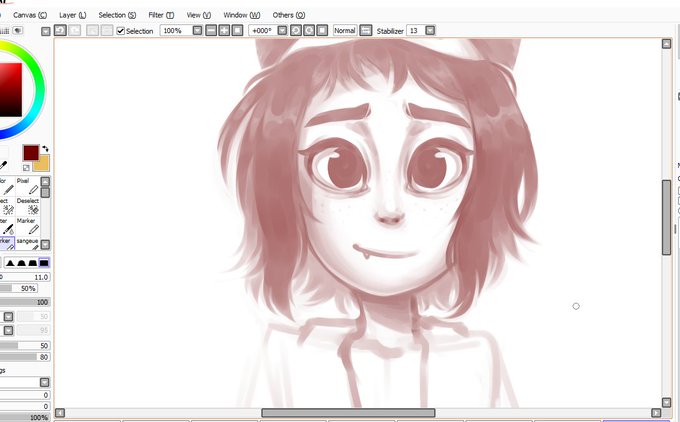
Task: Click the zoom in plus icon
Action: (224, 30)
